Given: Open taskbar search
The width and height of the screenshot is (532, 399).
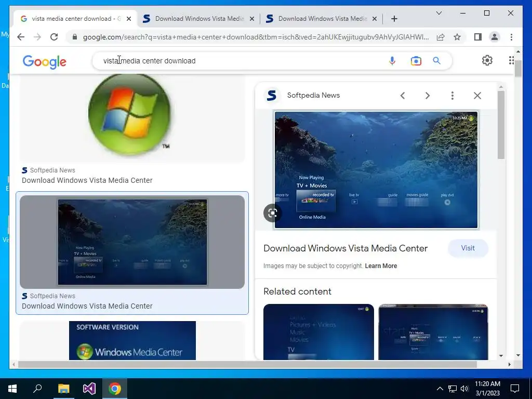Looking at the screenshot, I should [x=37, y=389].
